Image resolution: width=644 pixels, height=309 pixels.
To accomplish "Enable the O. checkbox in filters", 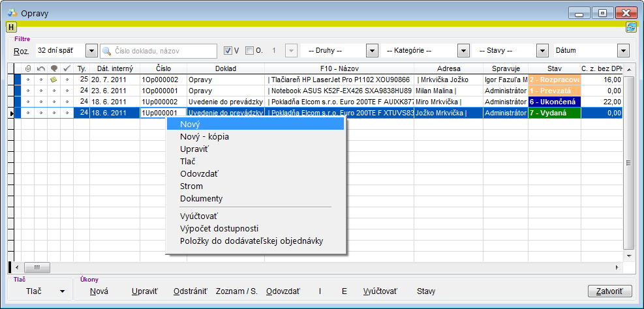I will coord(249,51).
